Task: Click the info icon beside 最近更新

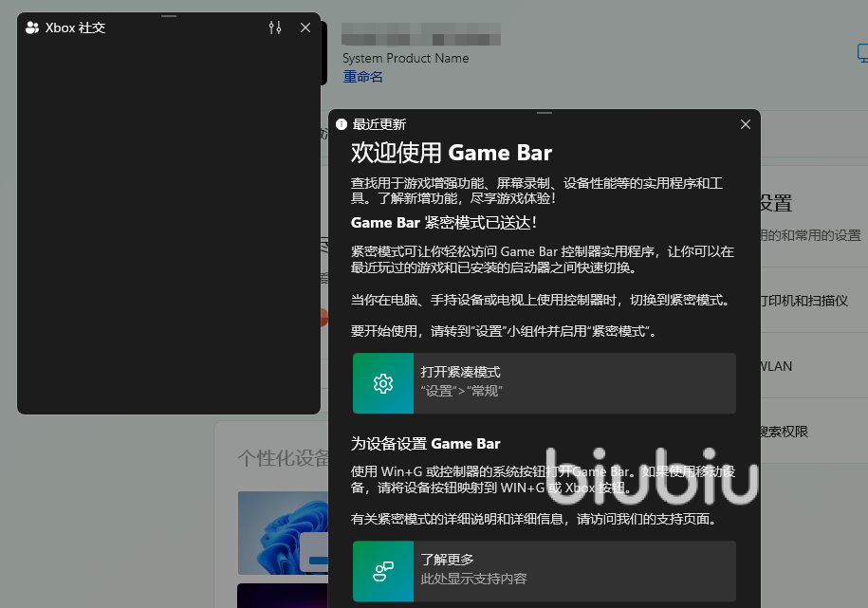Action: [342, 124]
